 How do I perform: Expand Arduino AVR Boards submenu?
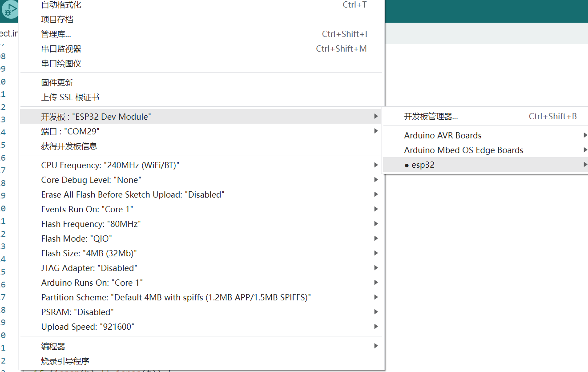point(485,135)
